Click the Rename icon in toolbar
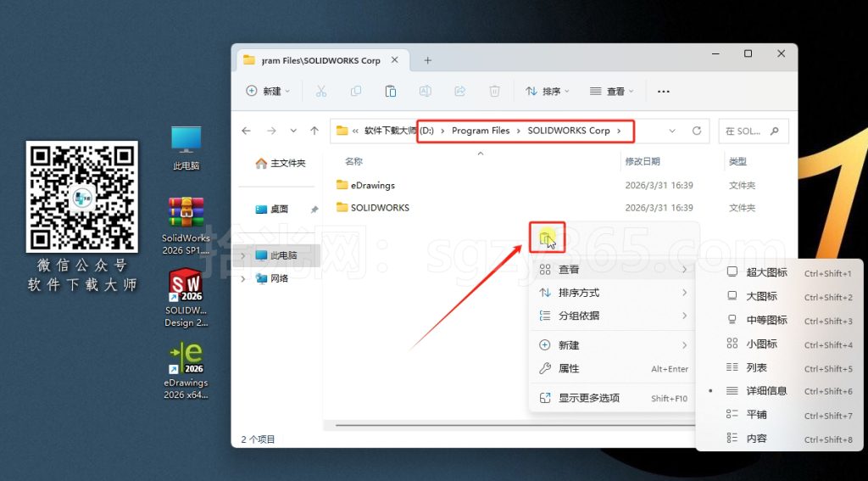The width and height of the screenshot is (868, 481). click(426, 92)
